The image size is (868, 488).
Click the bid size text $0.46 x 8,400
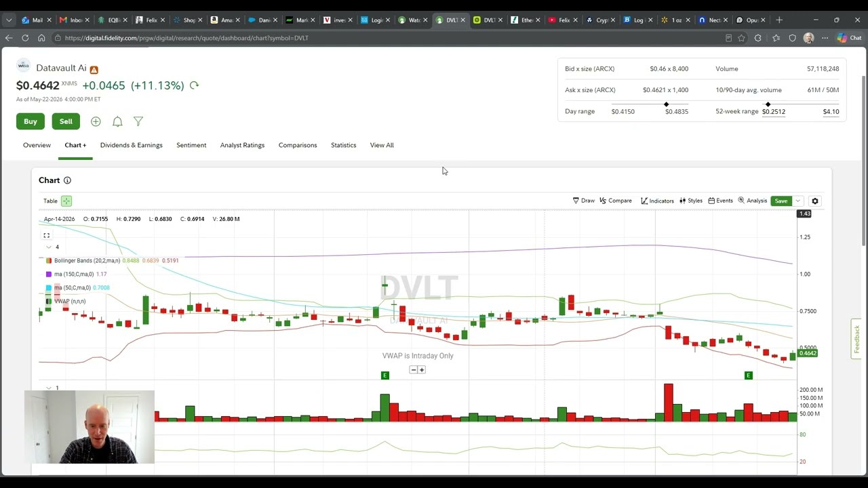click(669, 68)
